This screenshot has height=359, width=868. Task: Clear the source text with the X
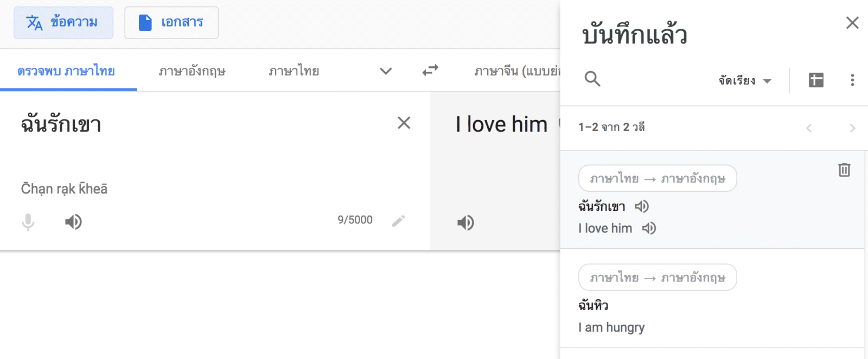coord(404,123)
